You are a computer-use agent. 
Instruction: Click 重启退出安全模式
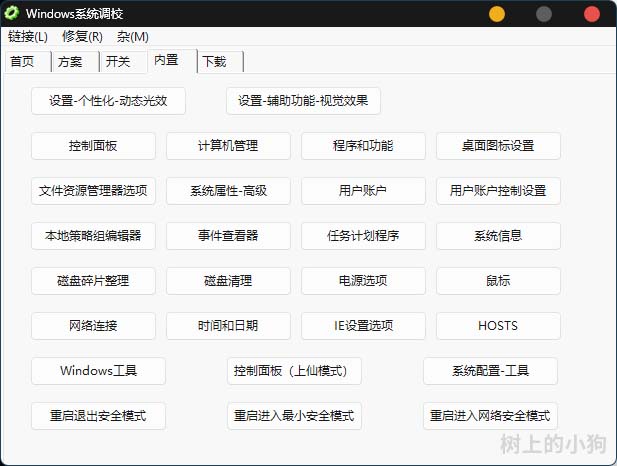click(x=98, y=416)
